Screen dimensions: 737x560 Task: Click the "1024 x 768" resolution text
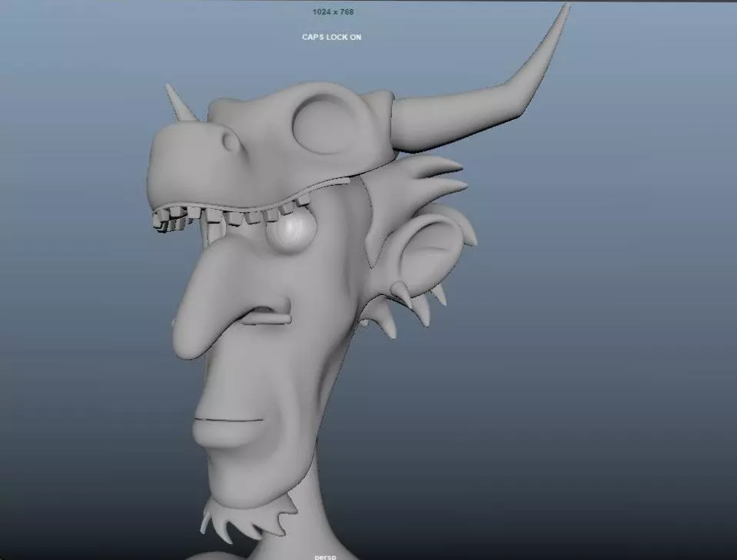(x=333, y=12)
